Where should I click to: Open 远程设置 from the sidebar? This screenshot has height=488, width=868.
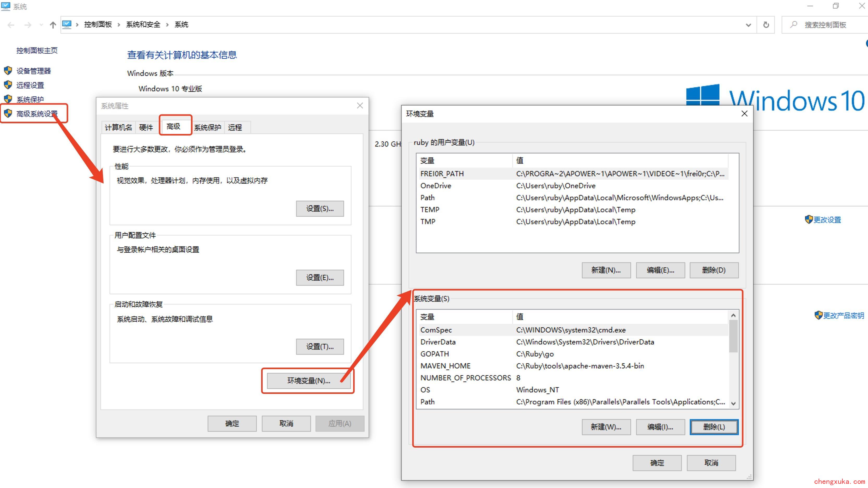(x=30, y=85)
